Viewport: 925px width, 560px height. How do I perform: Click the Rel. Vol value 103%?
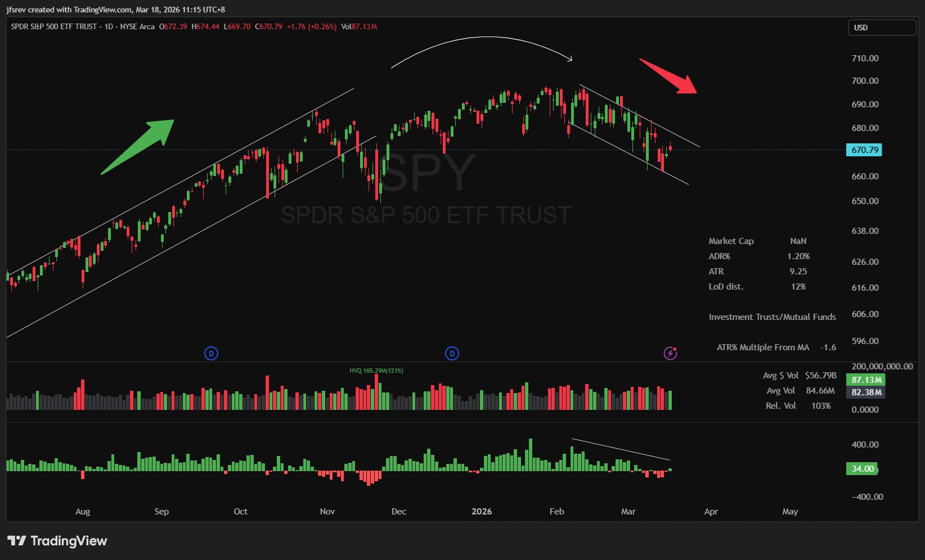(x=821, y=406)
